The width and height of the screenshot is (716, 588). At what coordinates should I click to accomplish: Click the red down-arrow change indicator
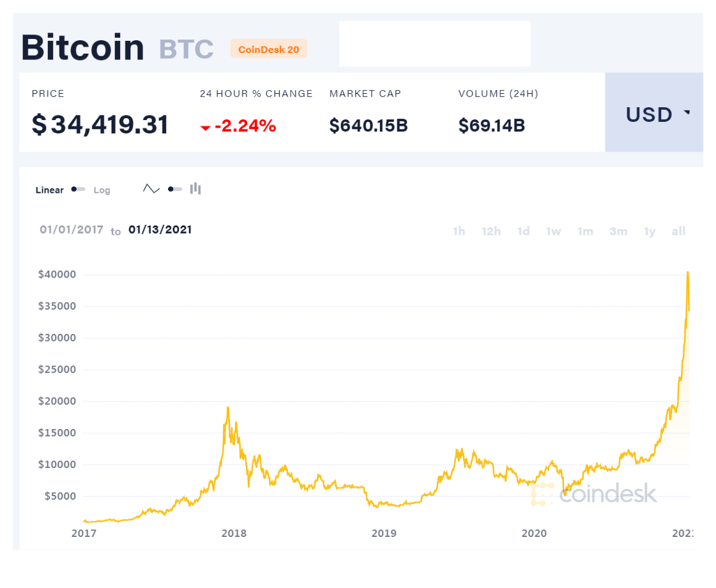click(x=205, y=128)
